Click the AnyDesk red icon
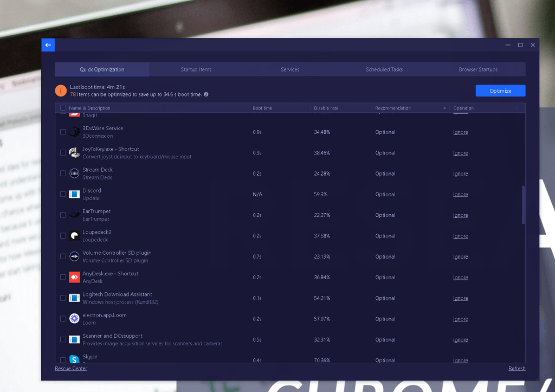The height and width of the screenshot is (392, 555). (x=74, y=277)
